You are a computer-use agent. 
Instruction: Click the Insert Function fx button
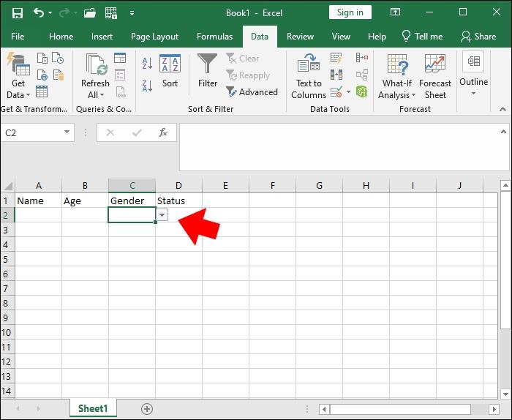pos(162,132)
